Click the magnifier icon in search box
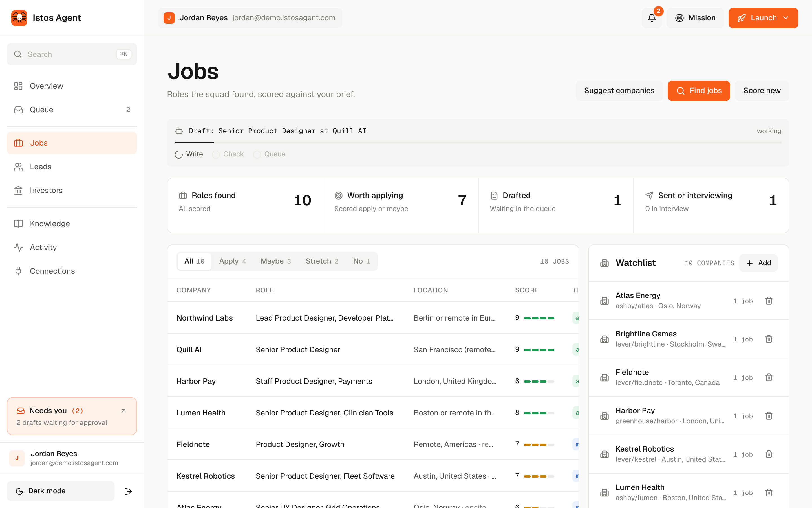Viewport: 812px width, 508px height. 18,54
